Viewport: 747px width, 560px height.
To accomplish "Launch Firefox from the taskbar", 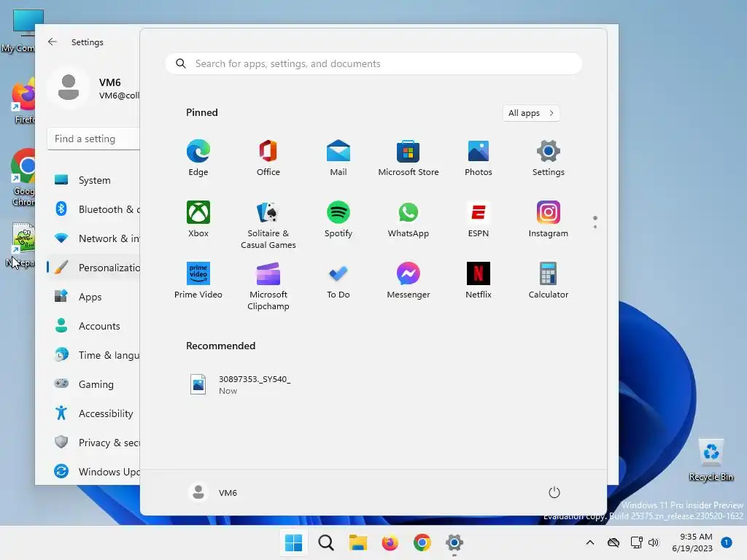I will (390, 542).
